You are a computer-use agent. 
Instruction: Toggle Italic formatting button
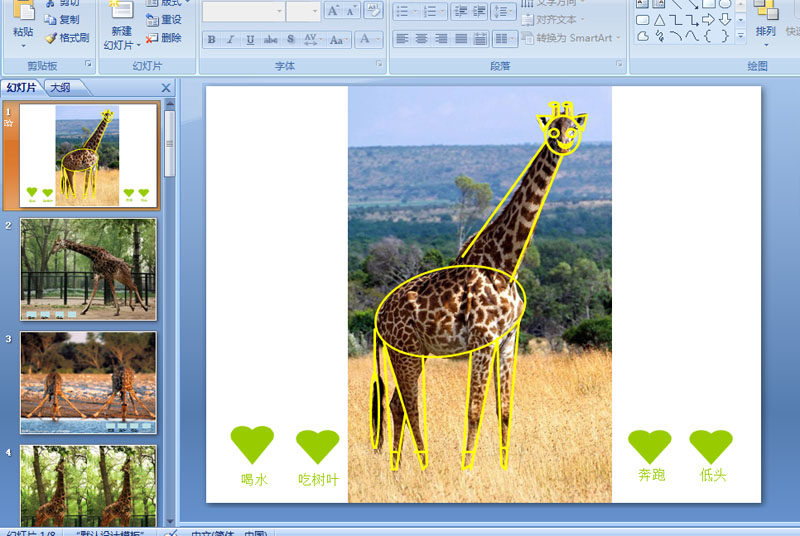pyautogui.click(x=231, y=39)
